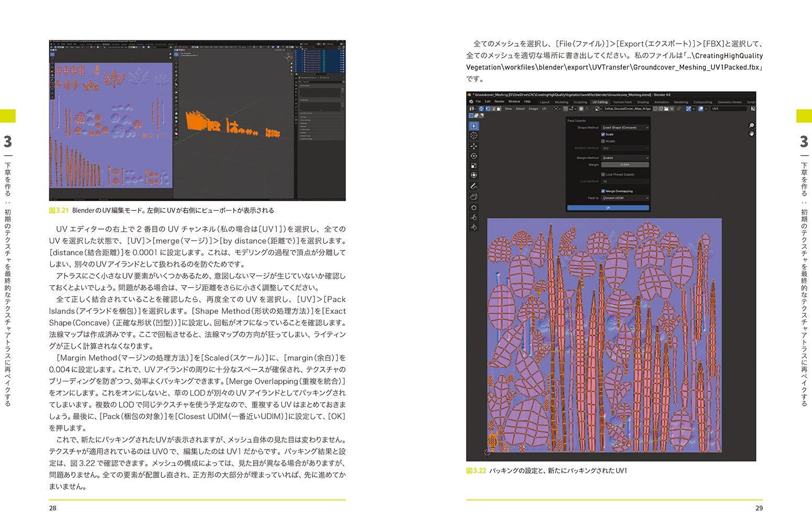Viewport: 812px width, 524px height.
Task: Toggle the image pin icon
Action: click(678, 109)
